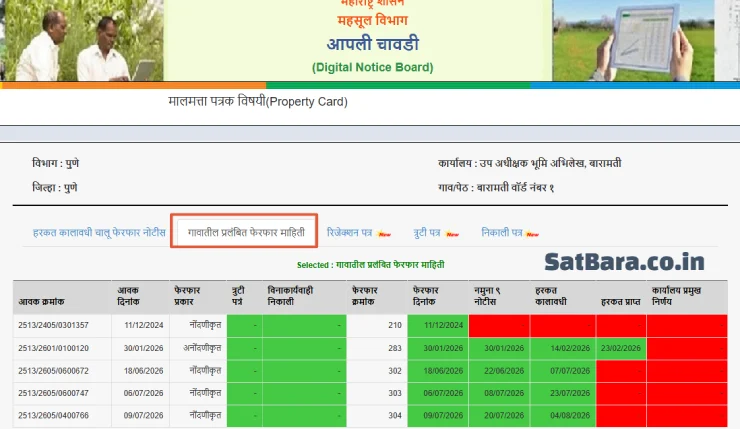The width and height of the screenshot is (740, 429).
Task: Open the निकाली पत्र tab
Action: [502, 233]
